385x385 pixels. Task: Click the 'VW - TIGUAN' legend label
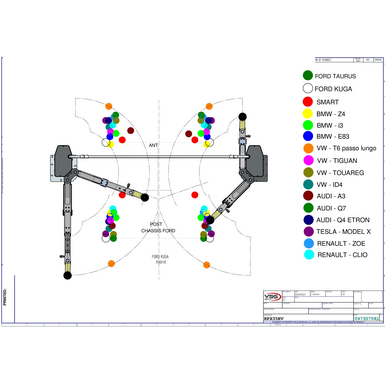[337, 161]
